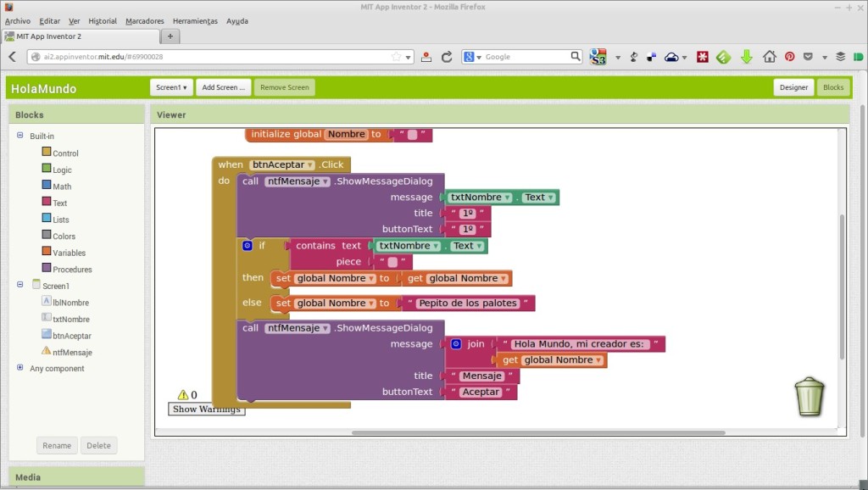Image resolution: width=868 pixels, height=490 pixels.
Task: Click into the Google search field
Action: pos(526,57)
